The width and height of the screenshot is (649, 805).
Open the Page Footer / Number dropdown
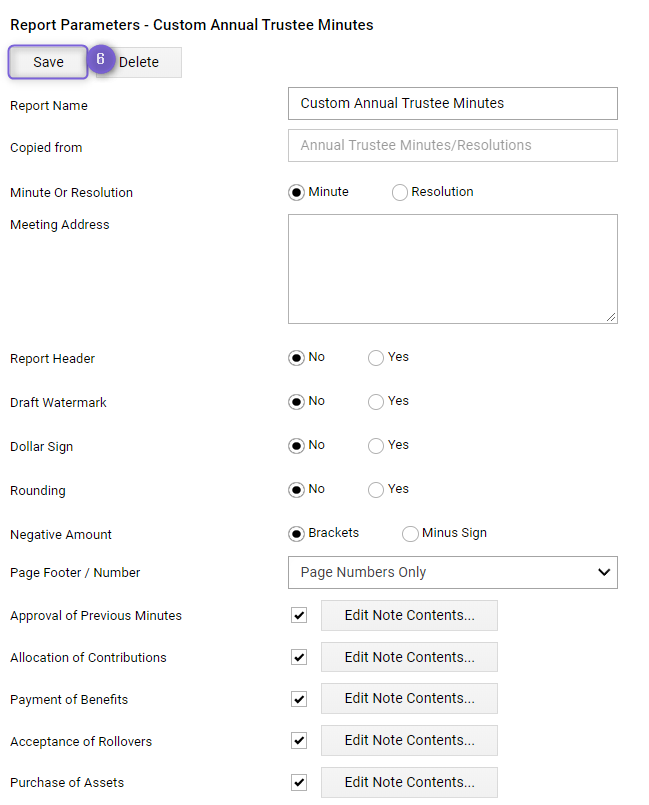[x=453, y=572]
